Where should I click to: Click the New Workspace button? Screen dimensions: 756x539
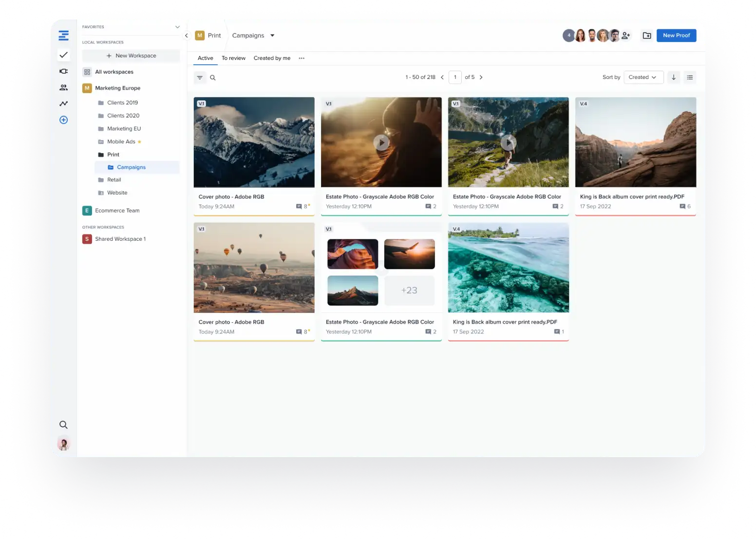[131, 56]
